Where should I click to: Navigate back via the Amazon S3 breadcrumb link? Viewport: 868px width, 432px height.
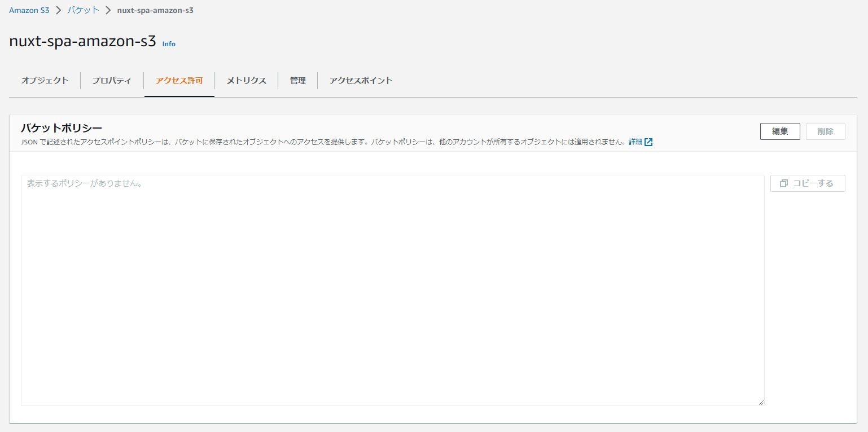(x=29, y=10)
